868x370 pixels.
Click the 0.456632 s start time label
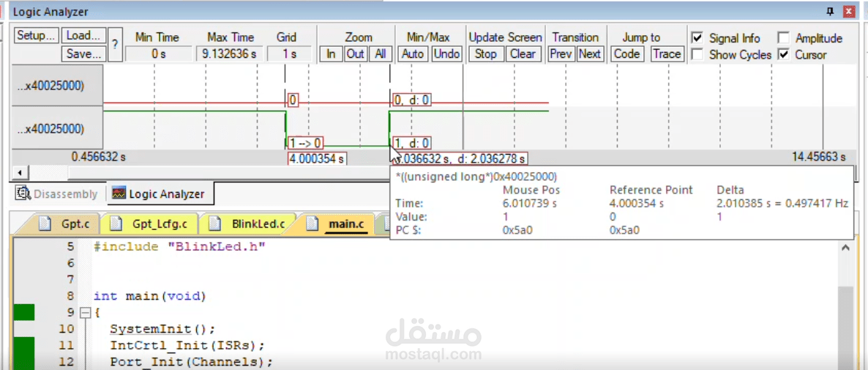click(x=99, y=158)
